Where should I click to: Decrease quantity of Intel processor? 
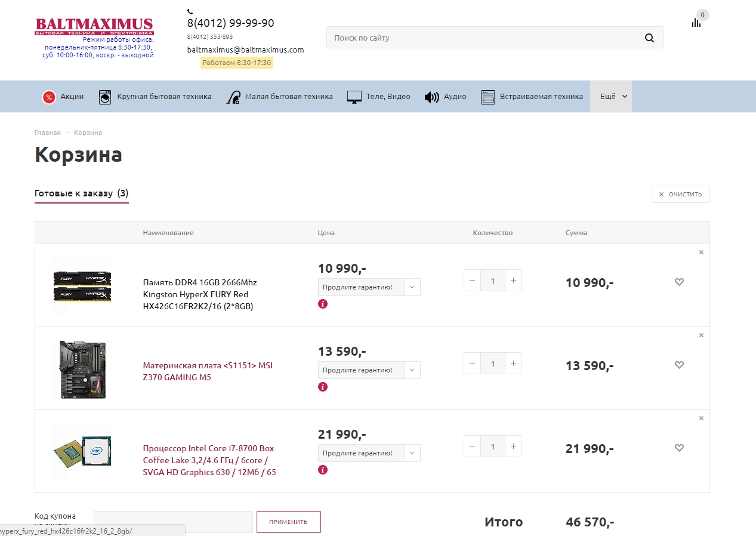click(473, 446)
